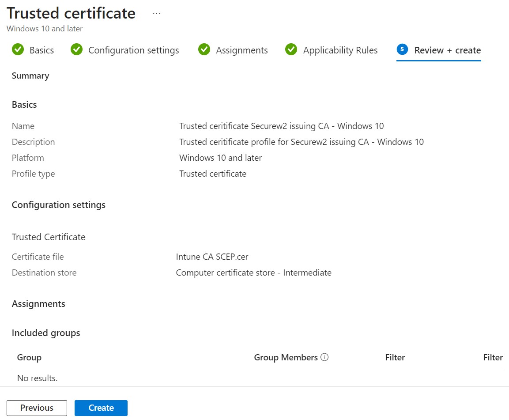Click 'Computer certificate store - Intermediate' value
The image size is (509, 420).
point(253,272)
